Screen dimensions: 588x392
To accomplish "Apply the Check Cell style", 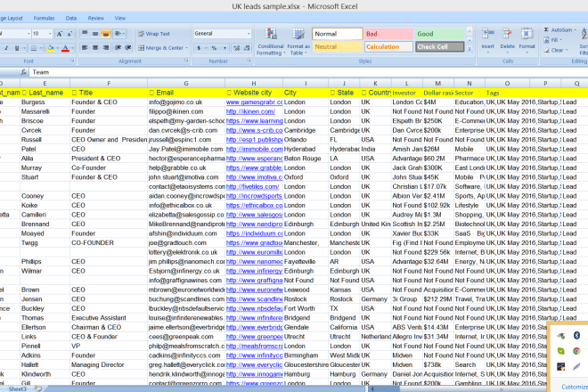I will pyautogui.click(x=439, y=47).
